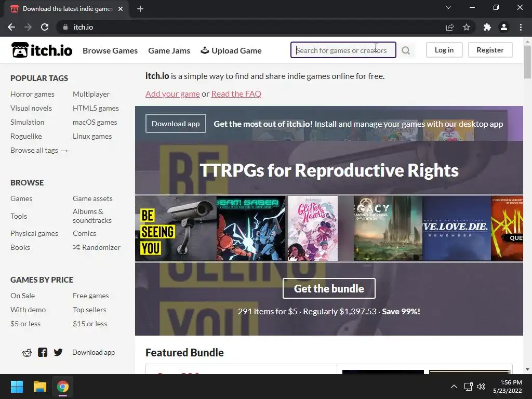Bookmark this page with the star
Image resolution: width=532 pixels, height=399 pixels.
click(467, 27)
